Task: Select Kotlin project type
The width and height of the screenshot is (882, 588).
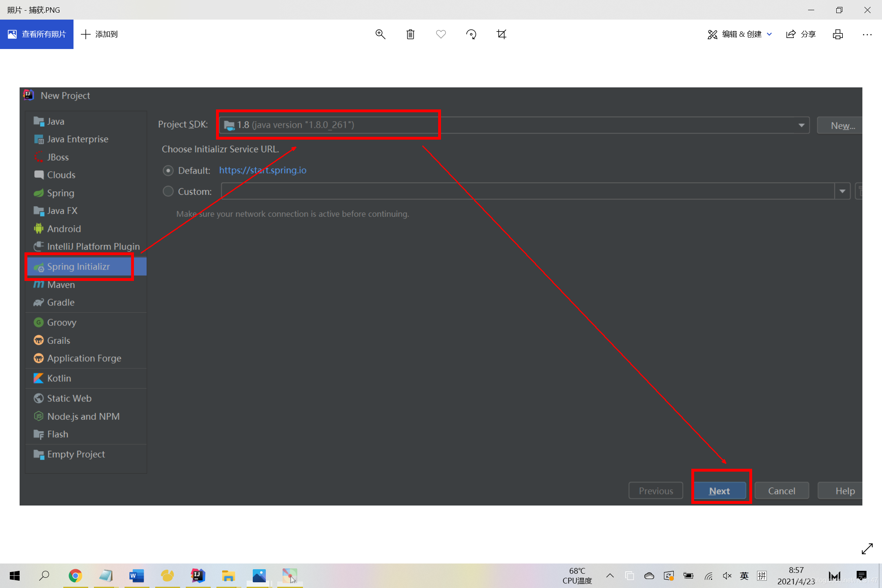Action: [x=59, y=377]
